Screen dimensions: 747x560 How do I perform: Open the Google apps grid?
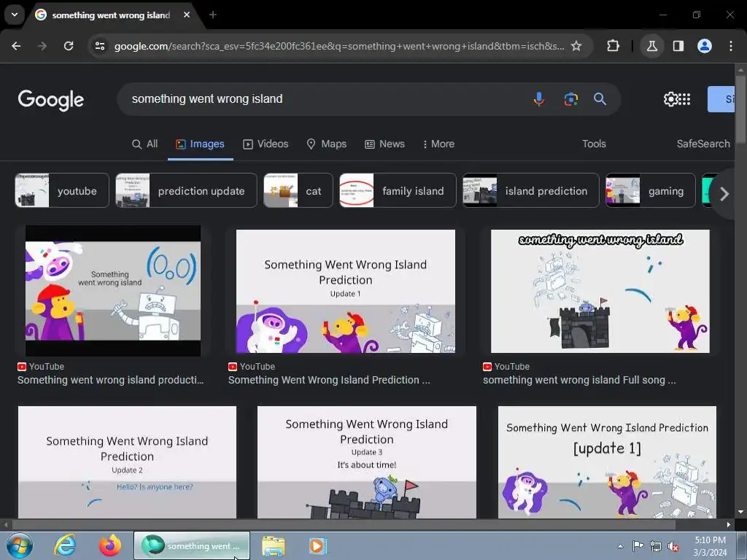(x=684, y=99)
